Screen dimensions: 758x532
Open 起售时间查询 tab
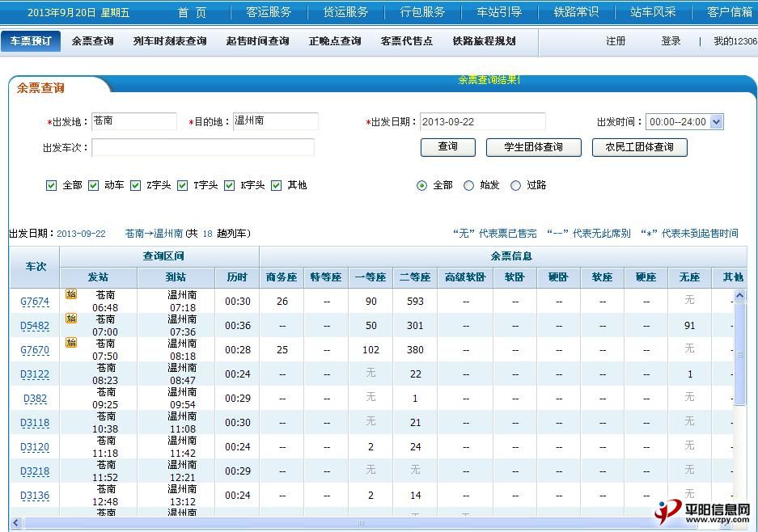tap(258, 41)
